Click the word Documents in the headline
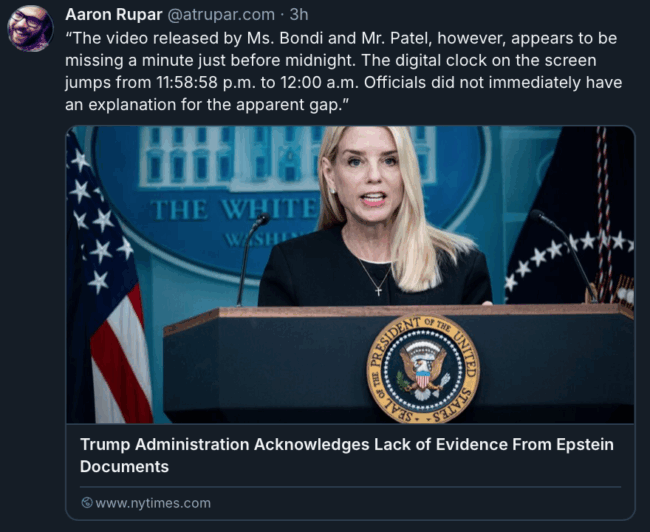 tap(124, 466)
